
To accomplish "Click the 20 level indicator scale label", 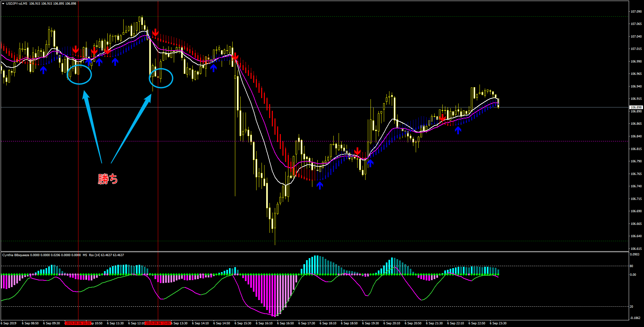I will 631,307.
